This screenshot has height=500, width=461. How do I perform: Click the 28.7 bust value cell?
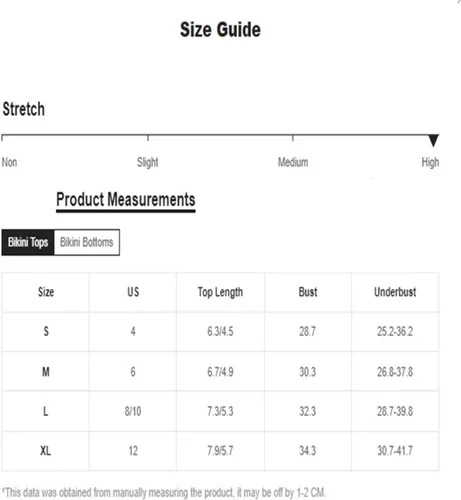[x=308, y=331]
